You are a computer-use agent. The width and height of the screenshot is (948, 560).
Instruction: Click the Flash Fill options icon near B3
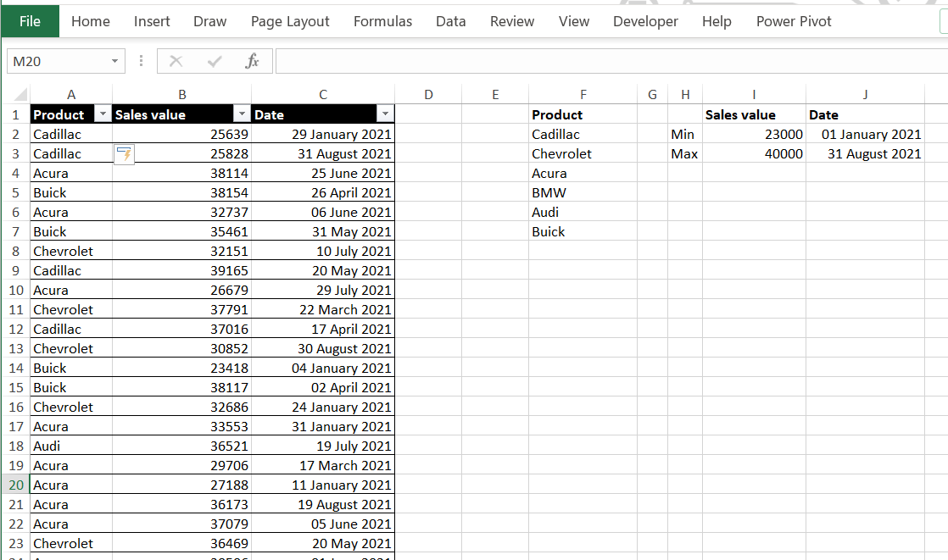[x=124, y=155]
